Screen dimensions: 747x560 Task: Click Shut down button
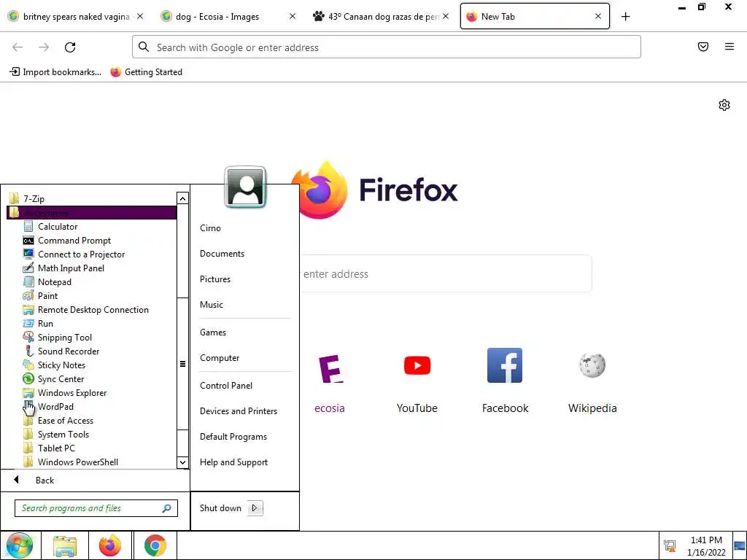coord(220,508)
